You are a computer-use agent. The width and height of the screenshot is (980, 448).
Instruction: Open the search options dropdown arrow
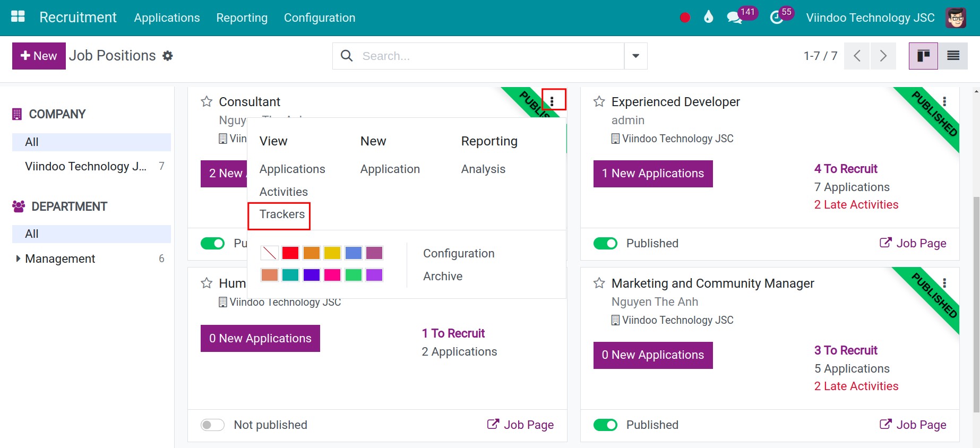click(635, 56)
